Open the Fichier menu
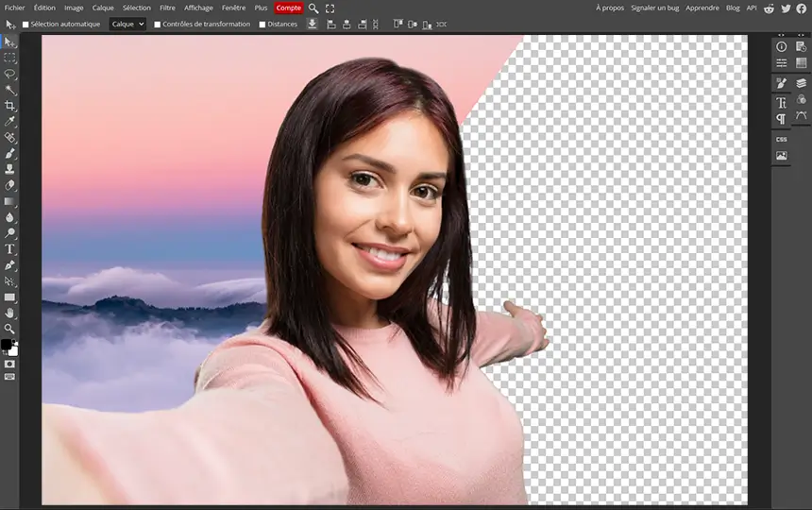Image resolution: width=812 pixels, height=510 pixels. tap(14, 8)
